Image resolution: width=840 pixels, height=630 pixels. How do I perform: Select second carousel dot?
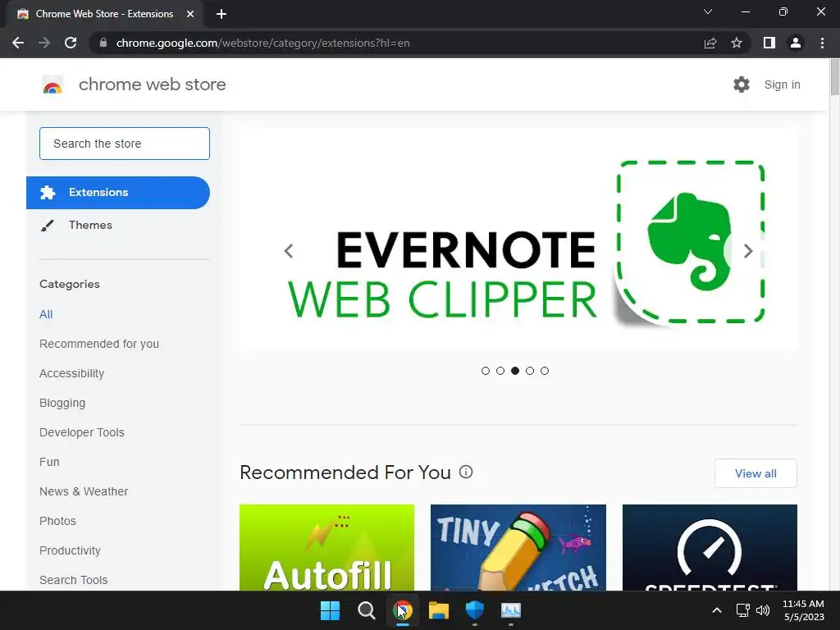(x=500, y=371)
